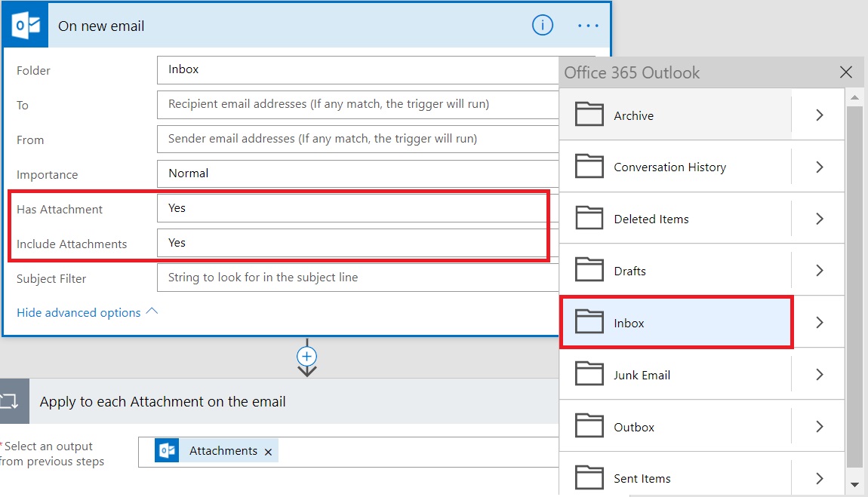
Task: Click the Inbox folder icon
Action: (x=589, y=322)
